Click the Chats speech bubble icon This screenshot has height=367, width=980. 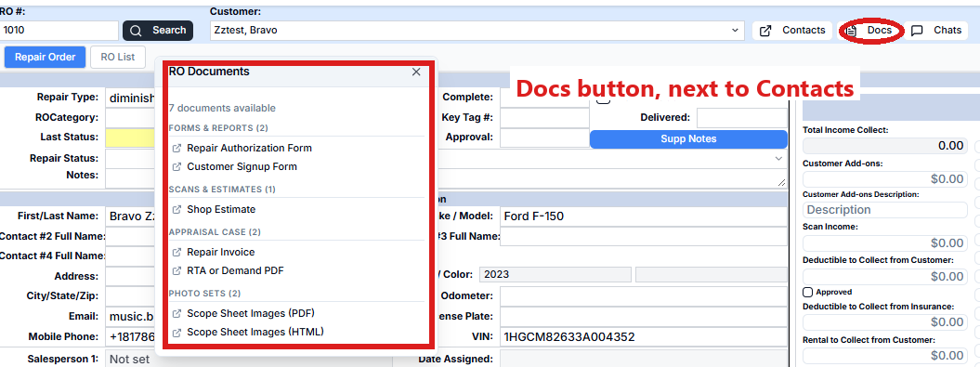[x=917, y=30]
